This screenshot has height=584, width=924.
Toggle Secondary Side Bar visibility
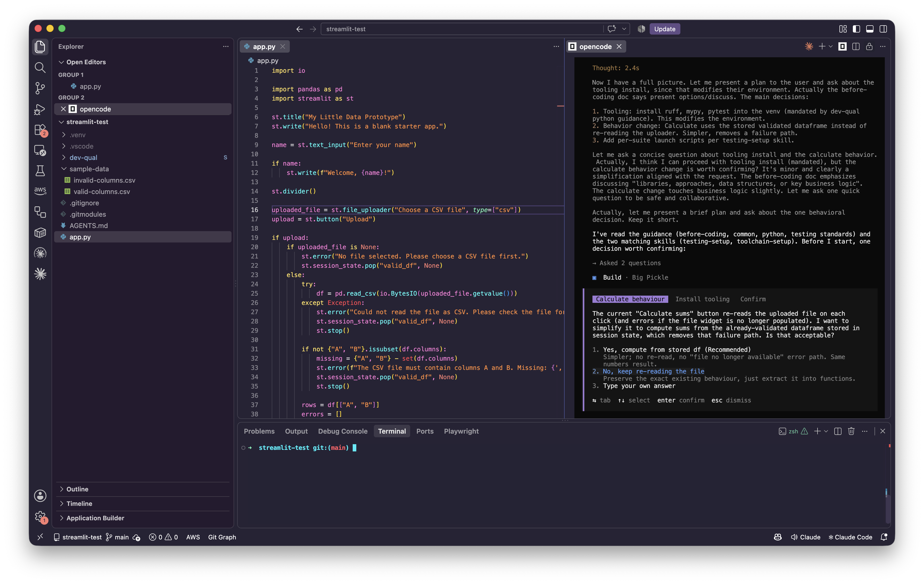883,29
